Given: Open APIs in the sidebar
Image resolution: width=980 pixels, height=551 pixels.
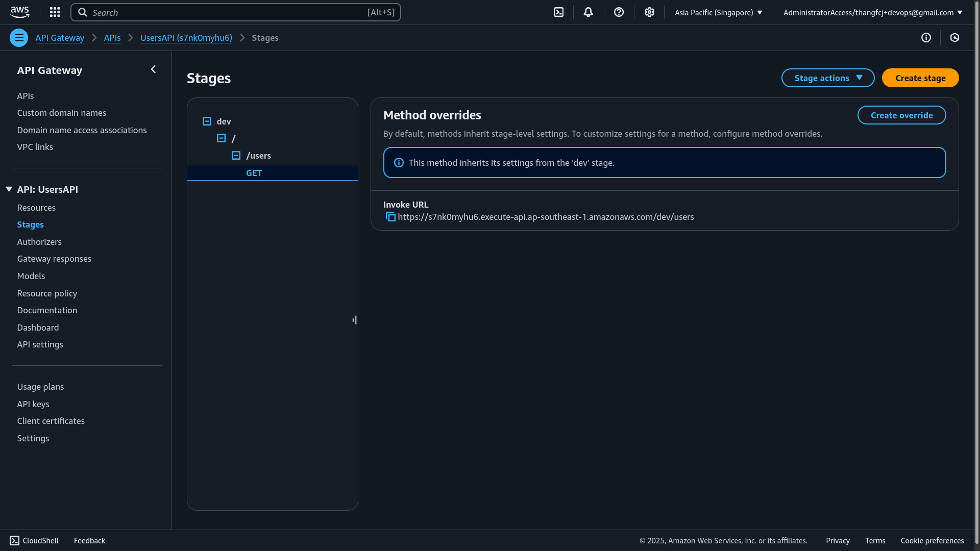Looking at the screenshot, I should (x=26, y=96).
